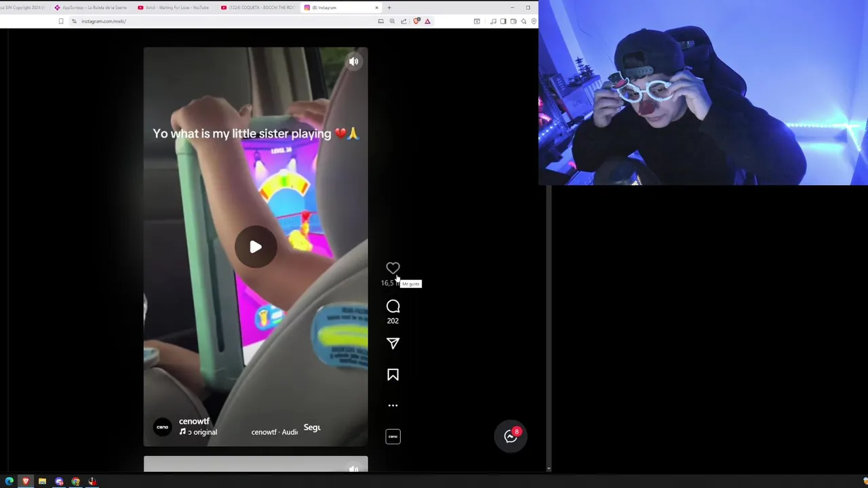Follow cenowtf with the Seguir button

tap(312, 428)
